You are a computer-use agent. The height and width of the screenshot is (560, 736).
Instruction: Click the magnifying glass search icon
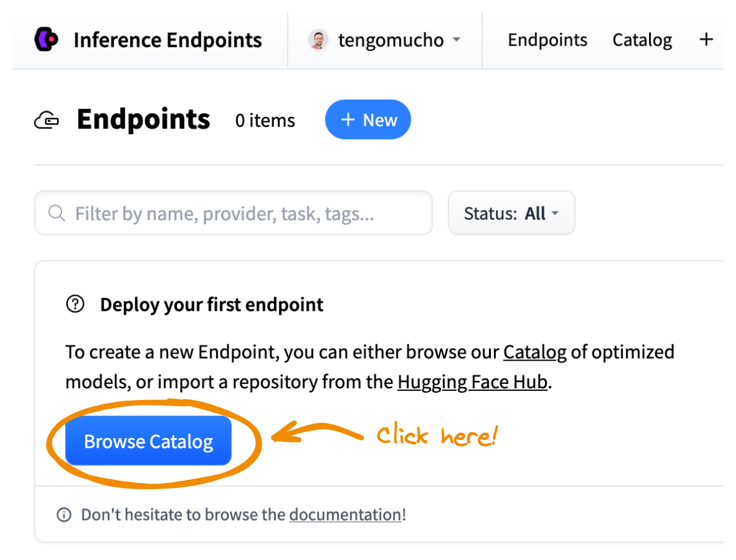56,213
